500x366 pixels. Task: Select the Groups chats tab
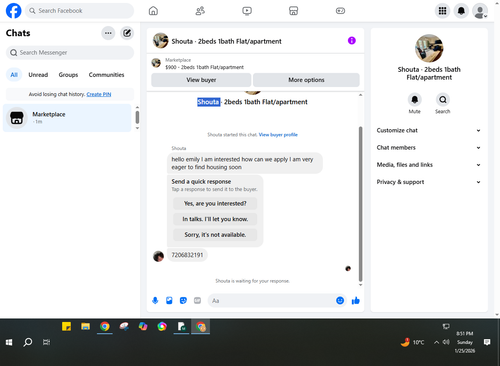click(68, 75)
